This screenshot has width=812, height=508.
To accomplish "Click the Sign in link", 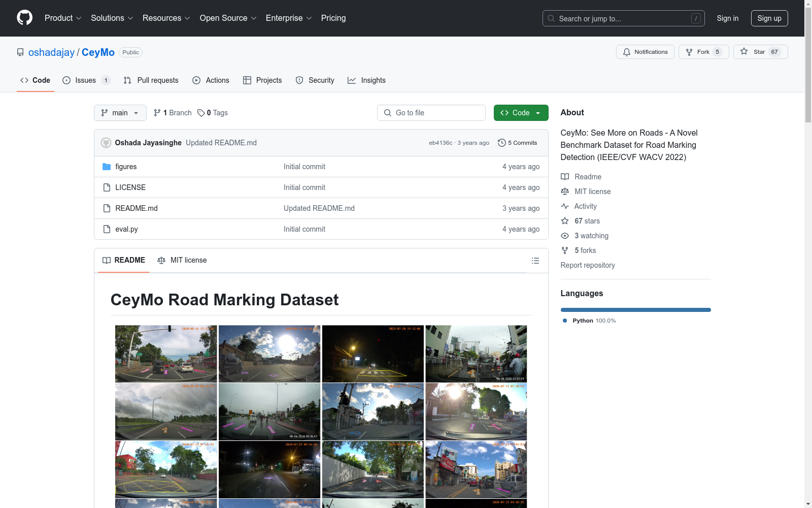I will pyautogui.click(x=728, y=18).
